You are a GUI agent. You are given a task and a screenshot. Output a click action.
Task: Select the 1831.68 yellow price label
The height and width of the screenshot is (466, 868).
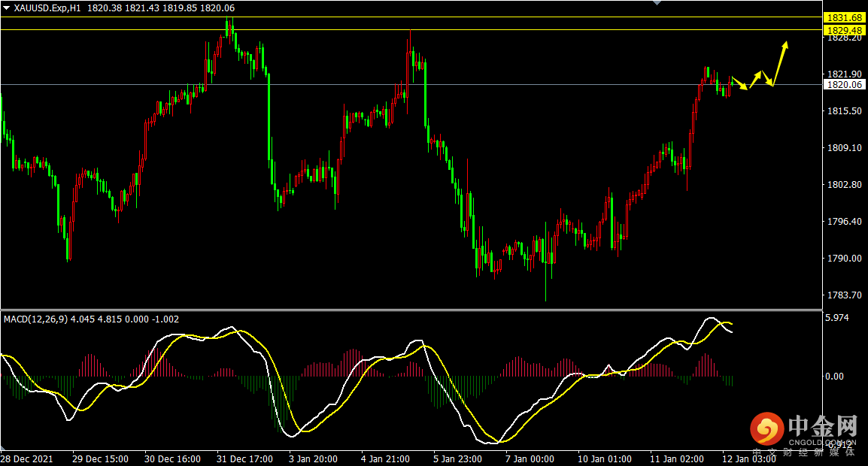click(x=842, y=17)
